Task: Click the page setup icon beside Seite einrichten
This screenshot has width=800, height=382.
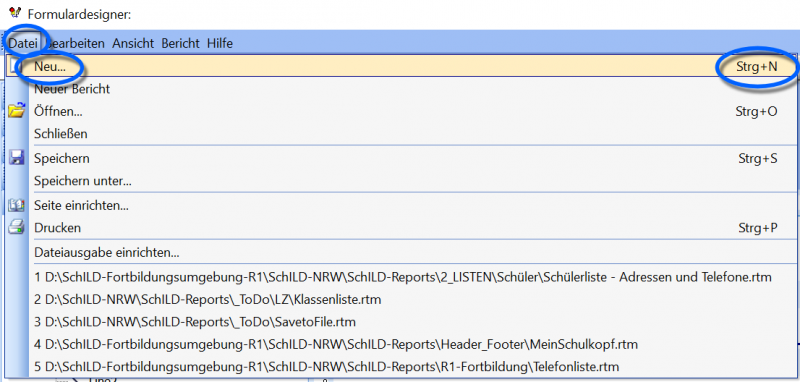Action: click(16, 206)
